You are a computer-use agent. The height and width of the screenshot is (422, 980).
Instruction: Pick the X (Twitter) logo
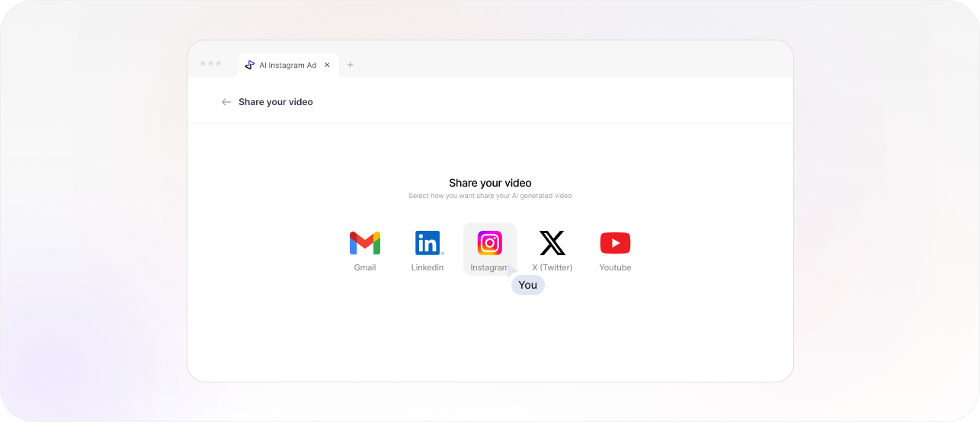552,243
